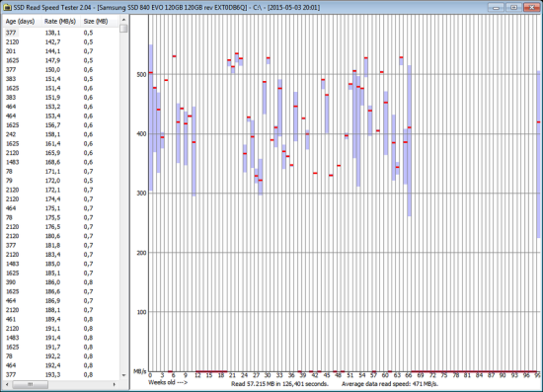
Task: Select the row with rate 142,7
Action: click(60, 42)
